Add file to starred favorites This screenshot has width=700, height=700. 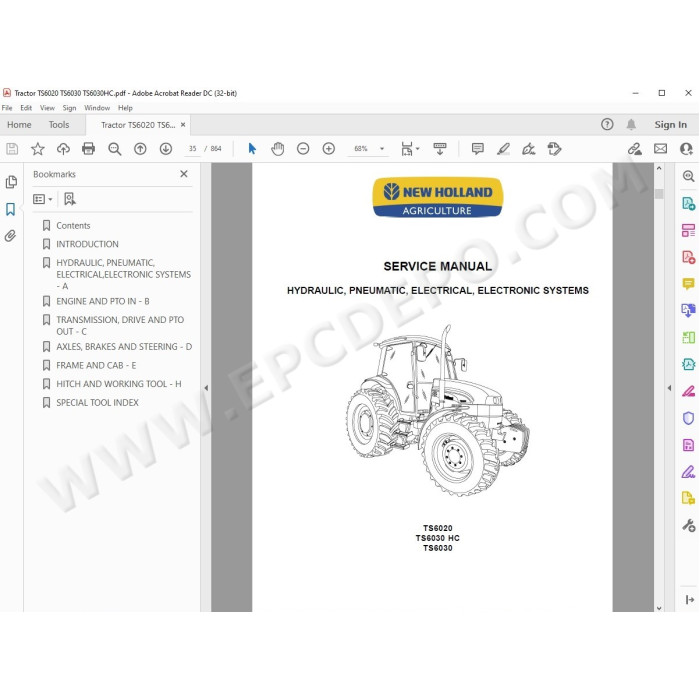[38, 149]
